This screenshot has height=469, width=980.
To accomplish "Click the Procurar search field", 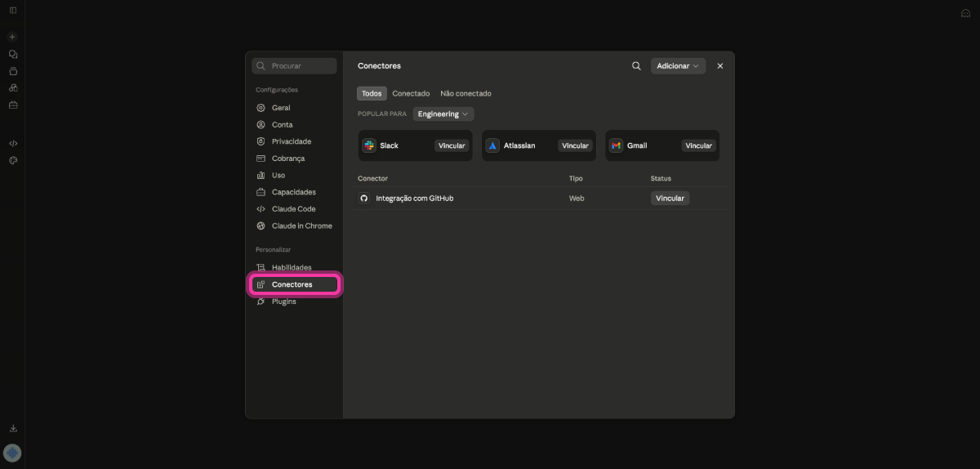I will coord(294,66).
